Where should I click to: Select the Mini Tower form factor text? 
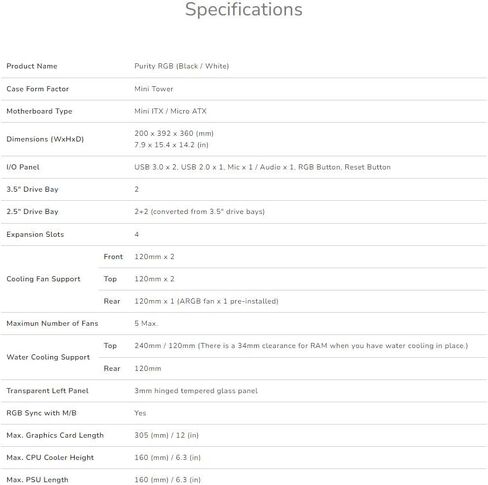pyautogui.click(x=154, y=89)
